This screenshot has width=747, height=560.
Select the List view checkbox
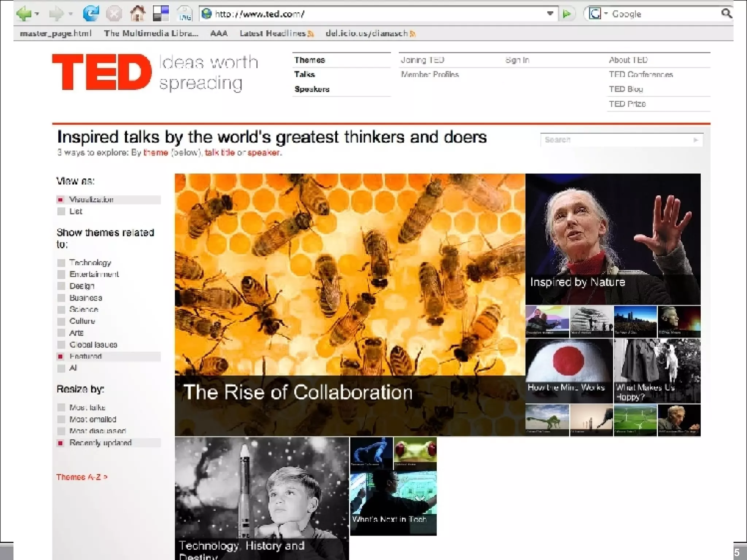coord(61,211)
